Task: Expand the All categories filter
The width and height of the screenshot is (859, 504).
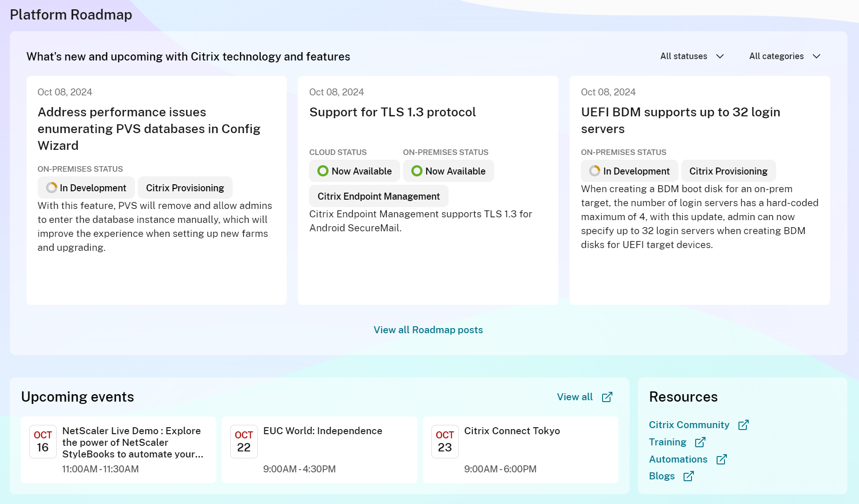Action: [x=784, y=56]
